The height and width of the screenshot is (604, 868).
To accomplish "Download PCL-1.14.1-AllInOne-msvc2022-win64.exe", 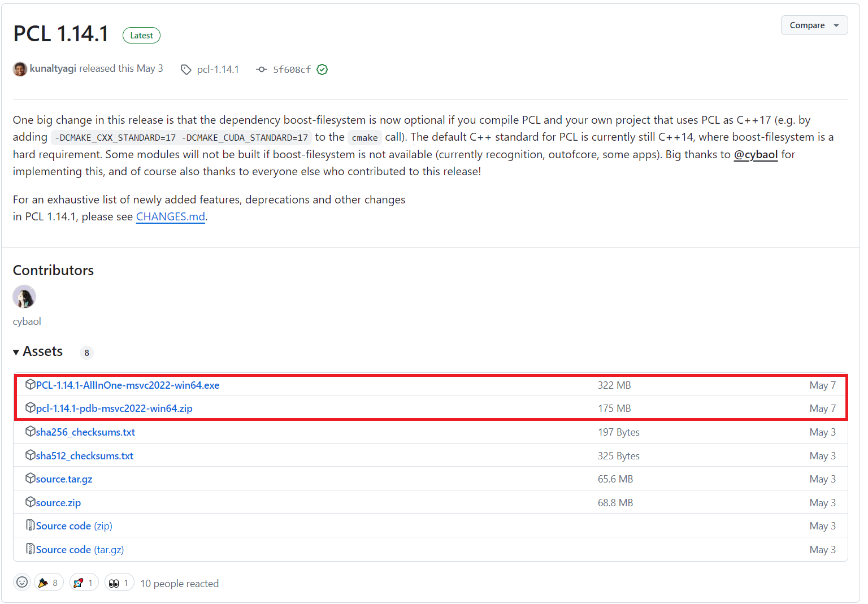I will [x=128, y=385].
